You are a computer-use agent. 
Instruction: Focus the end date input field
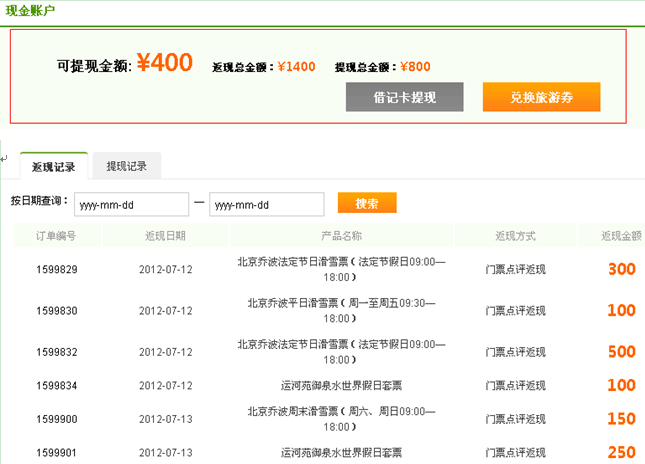[266, 204]
